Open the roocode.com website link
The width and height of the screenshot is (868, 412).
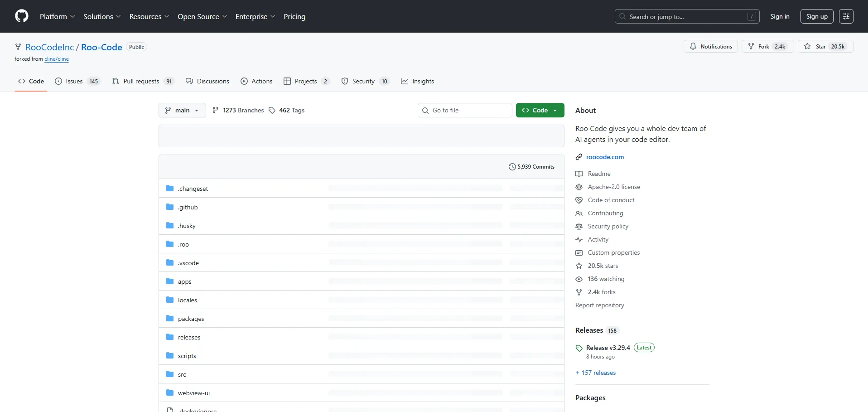click(605, 157)
